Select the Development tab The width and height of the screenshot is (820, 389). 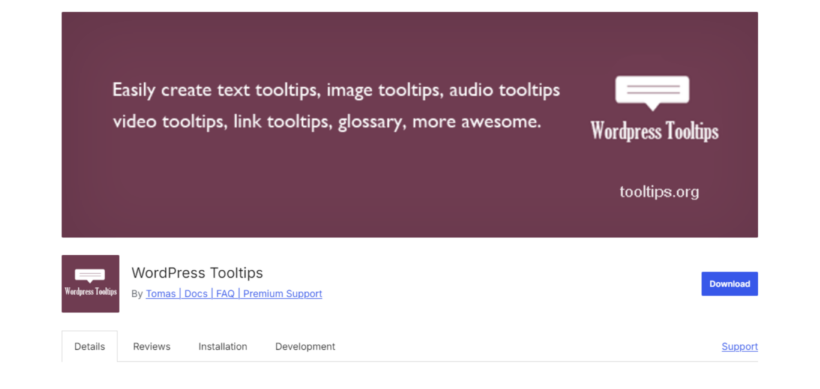point(305,347)
